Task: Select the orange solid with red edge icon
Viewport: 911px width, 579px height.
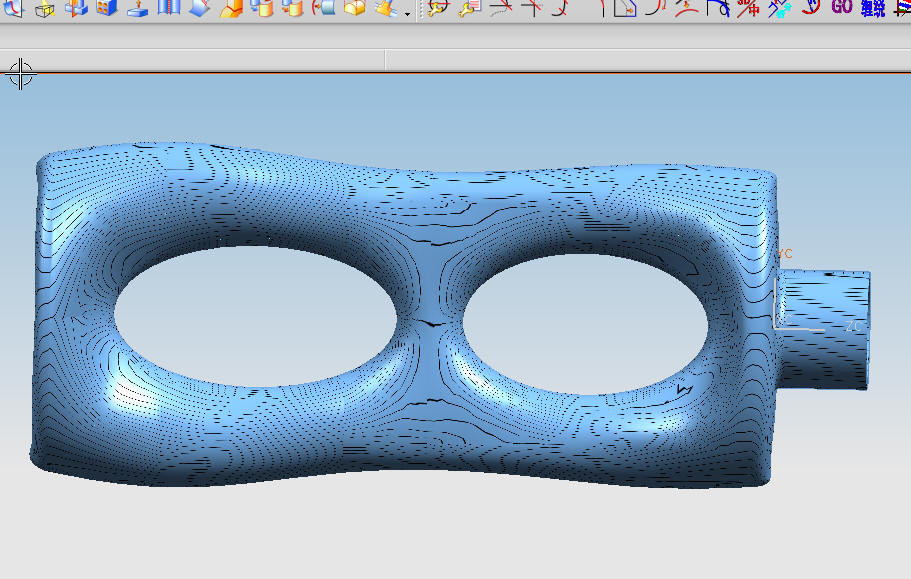Action: tap(231, 8)
